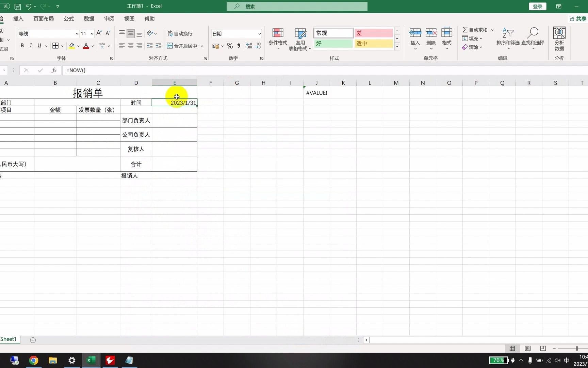588x368 pixels.
Task: Align text right
Action: 139,46
